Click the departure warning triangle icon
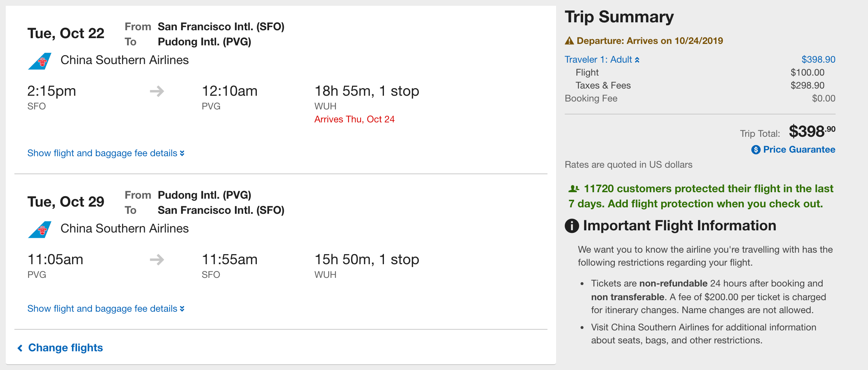The width and height of the screenshot is (868, 370). point(569,41)
